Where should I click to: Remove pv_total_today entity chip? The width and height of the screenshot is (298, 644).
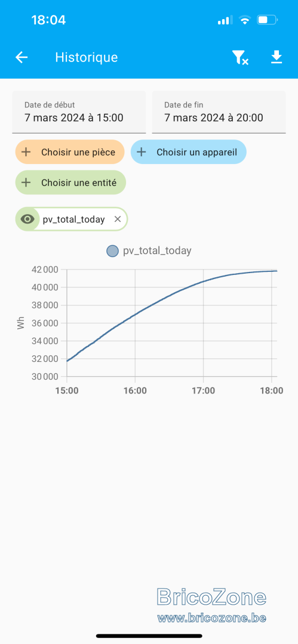pyautogui.click(x=117, y=219)
